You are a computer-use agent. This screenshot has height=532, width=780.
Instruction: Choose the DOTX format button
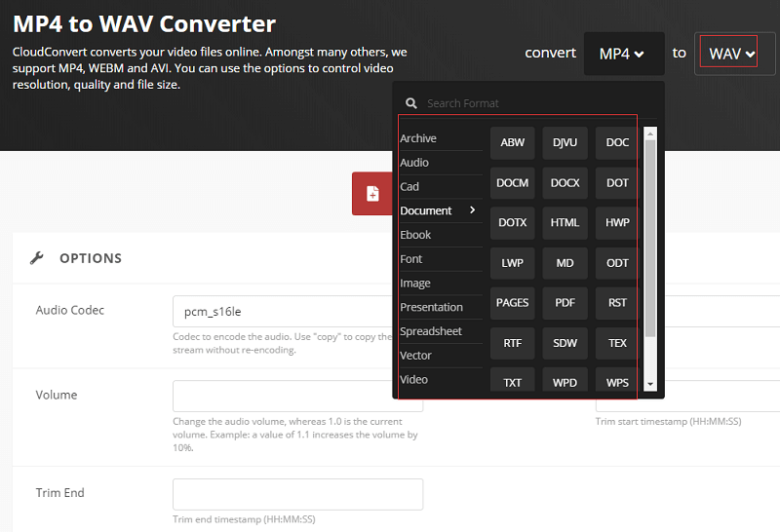513,223
